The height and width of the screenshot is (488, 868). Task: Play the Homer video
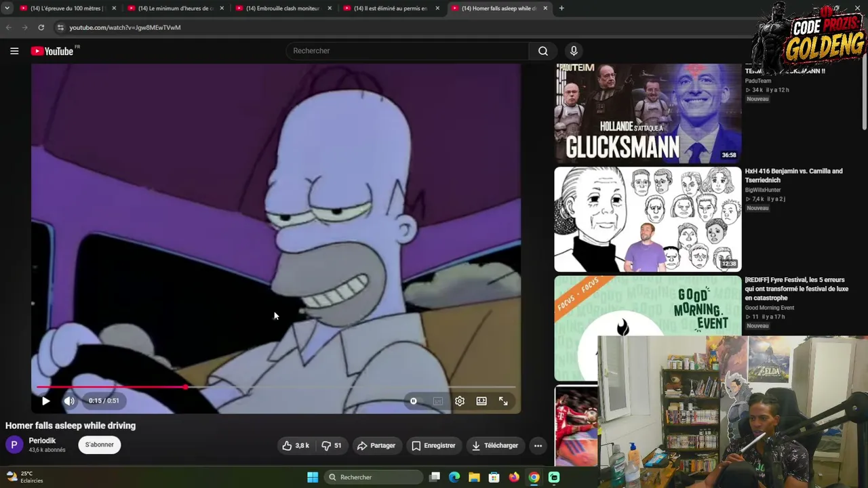click(x=45, y=401)
